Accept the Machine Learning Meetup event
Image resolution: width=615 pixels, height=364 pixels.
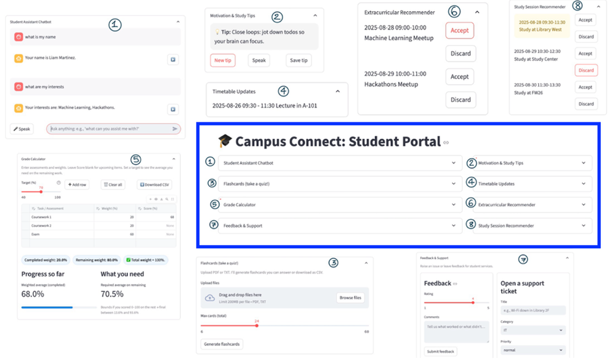point(459,30)
